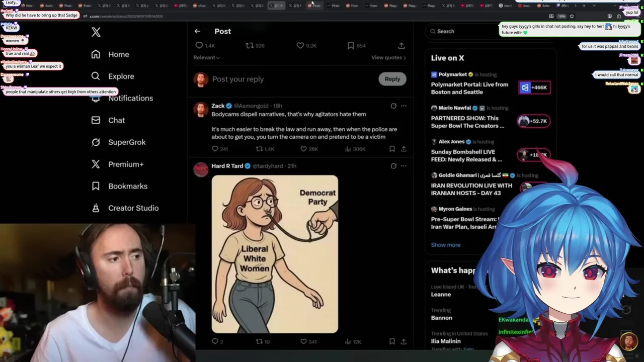644x362 pixels.
Task: Open Myron Gaines Pre-Super Bowl Stream
Action: pos(464,223)
